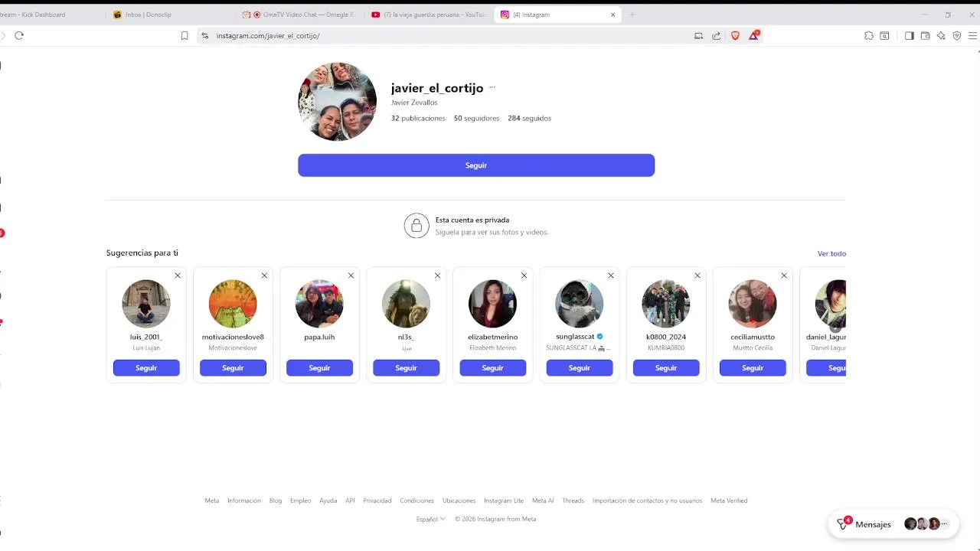Follow nl3s_
The image size is (980, 551).
pos(406,368)
